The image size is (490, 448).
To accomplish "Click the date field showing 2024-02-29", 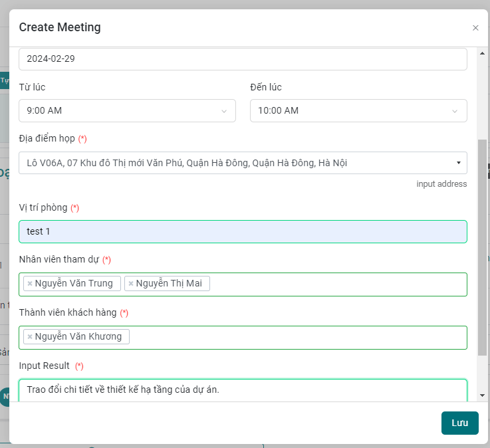I will [243, 58].
